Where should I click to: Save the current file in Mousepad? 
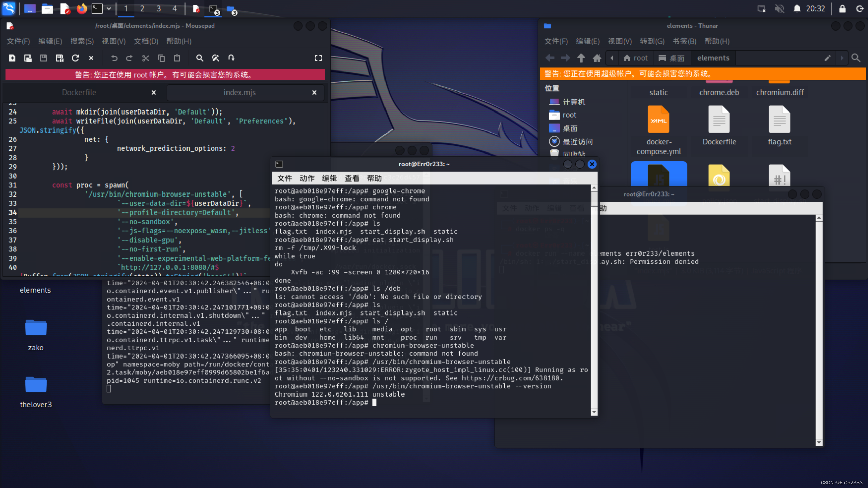pyautogui.click(x=43, y=58)
